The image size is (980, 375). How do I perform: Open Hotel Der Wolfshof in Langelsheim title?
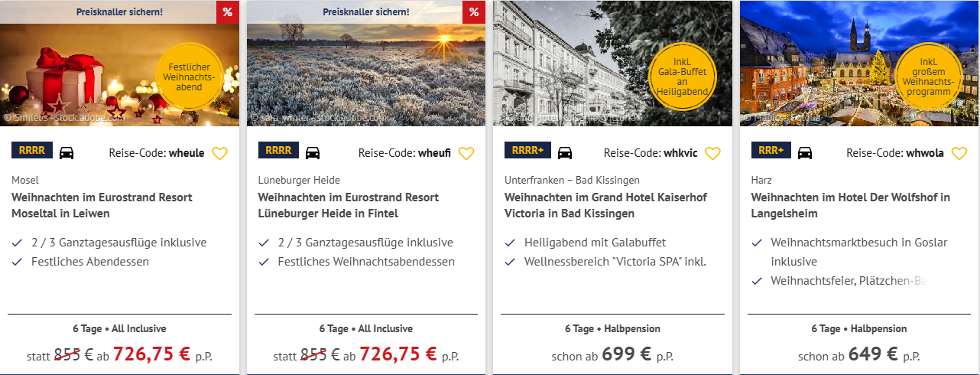pos(851,205)
